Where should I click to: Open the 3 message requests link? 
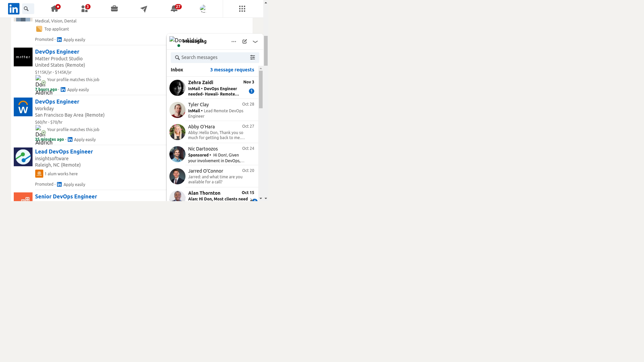tap(232, 70)
